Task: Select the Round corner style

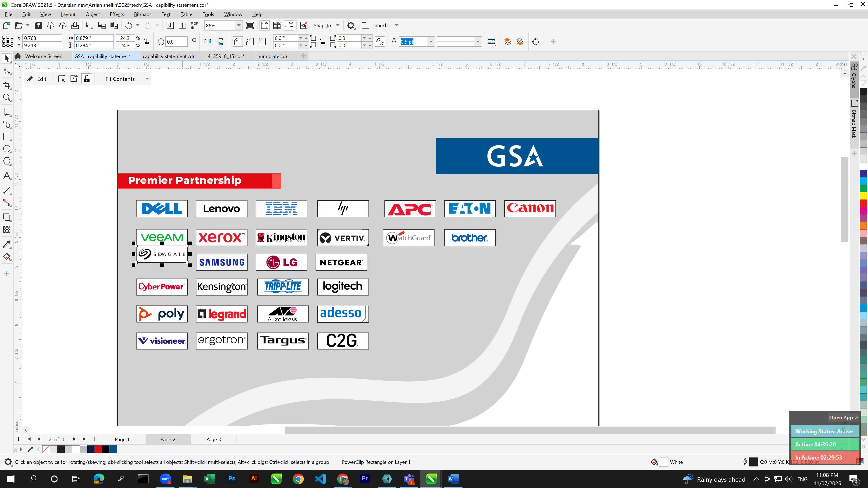Action: point(238,42)
